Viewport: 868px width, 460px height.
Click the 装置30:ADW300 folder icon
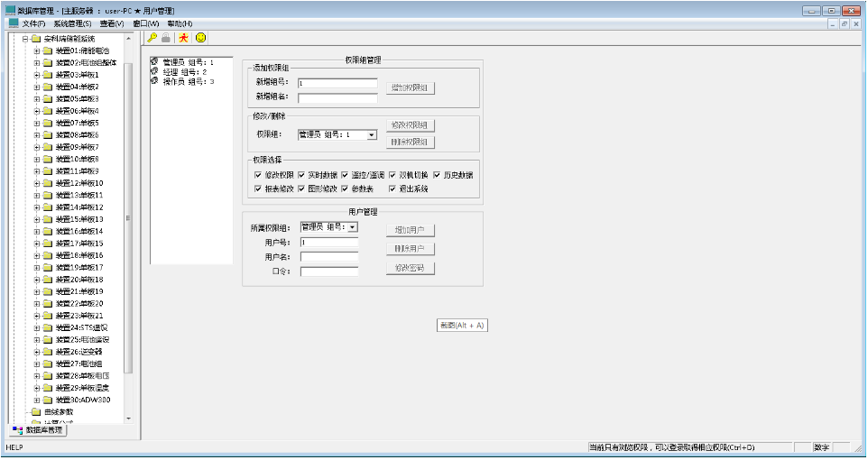click(48, 400)
